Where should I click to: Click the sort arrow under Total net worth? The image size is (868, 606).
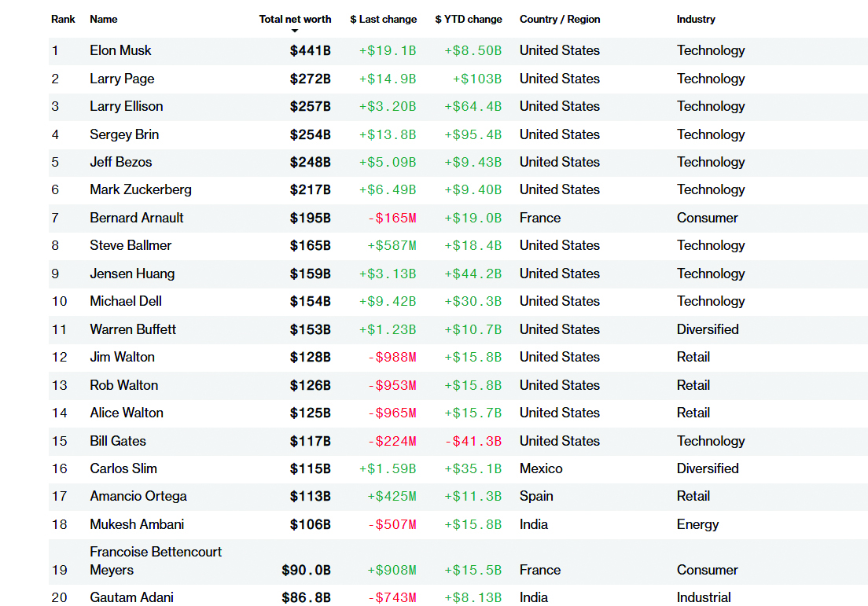[295, 31]
